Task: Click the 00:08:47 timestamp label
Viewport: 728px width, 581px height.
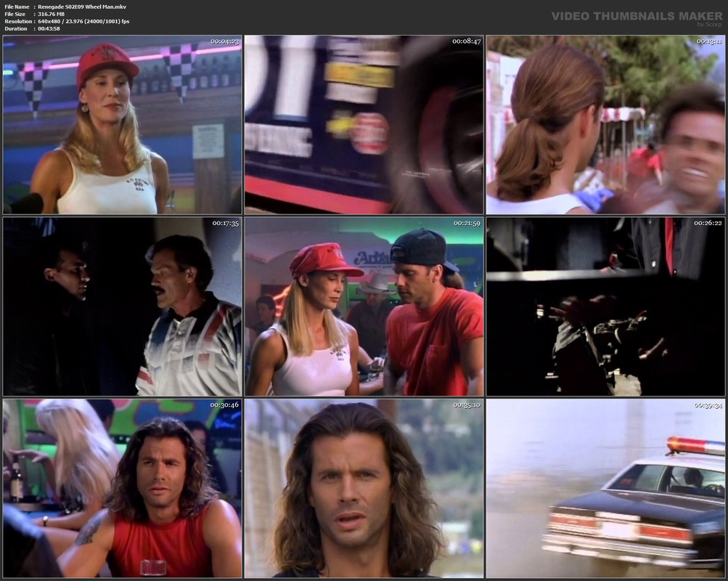Action: [x=467, y=41]
